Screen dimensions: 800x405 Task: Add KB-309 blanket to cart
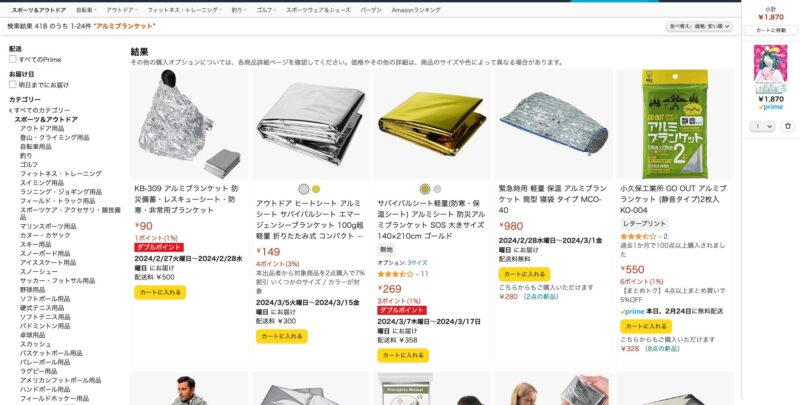pyautogui.click(x=160, y=292)
